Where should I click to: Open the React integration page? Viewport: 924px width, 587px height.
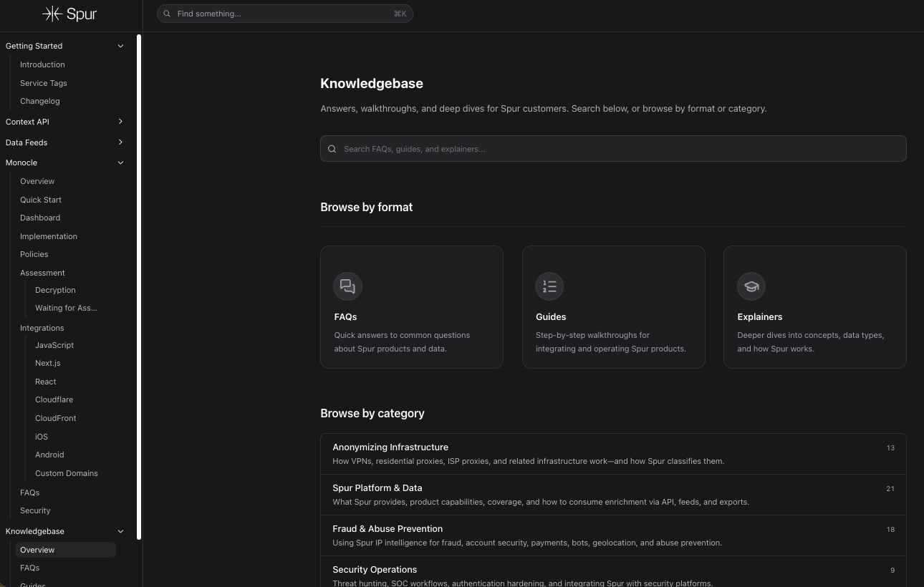pyautogui.click(x=46, y=382)
